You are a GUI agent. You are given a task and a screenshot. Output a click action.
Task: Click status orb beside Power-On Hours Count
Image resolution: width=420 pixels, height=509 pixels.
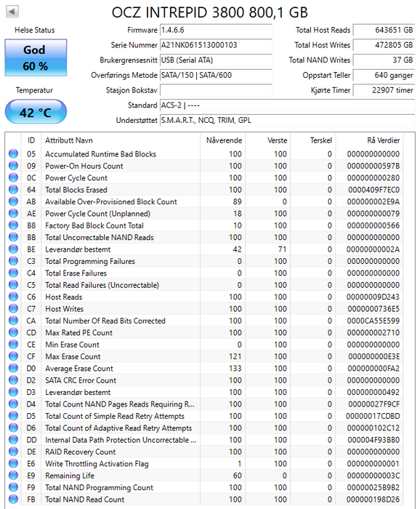click(13, 166)
